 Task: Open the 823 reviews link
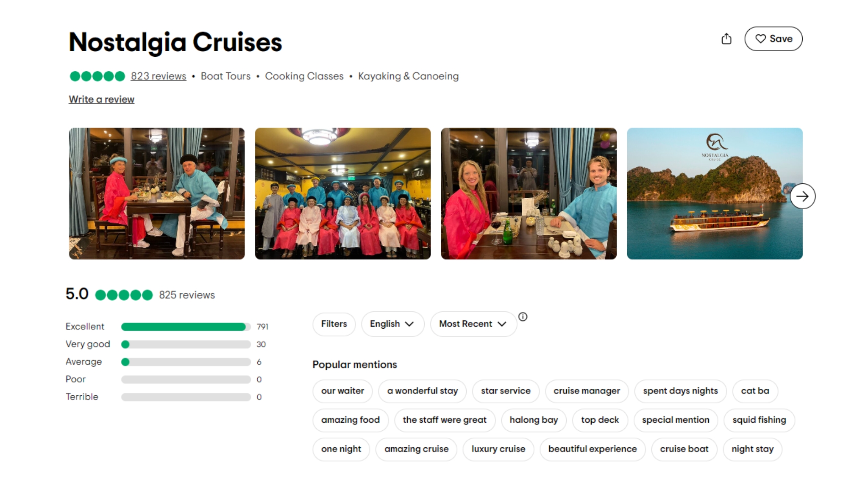tap(157, 76)
